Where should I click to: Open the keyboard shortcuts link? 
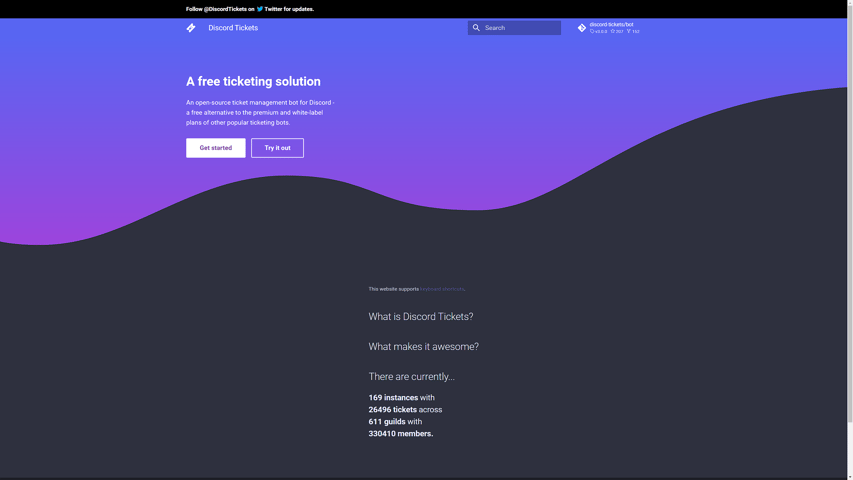tap(442, 289)
